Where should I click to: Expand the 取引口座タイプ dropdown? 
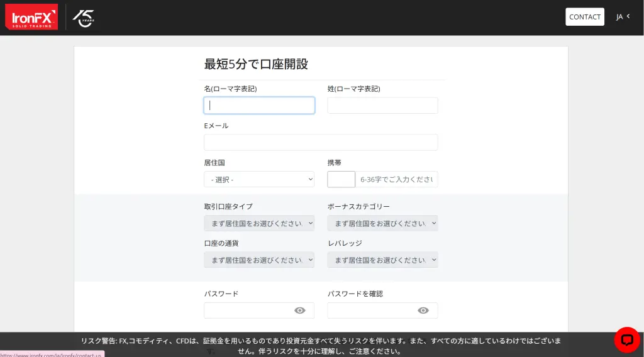click(x=258, y=223)
